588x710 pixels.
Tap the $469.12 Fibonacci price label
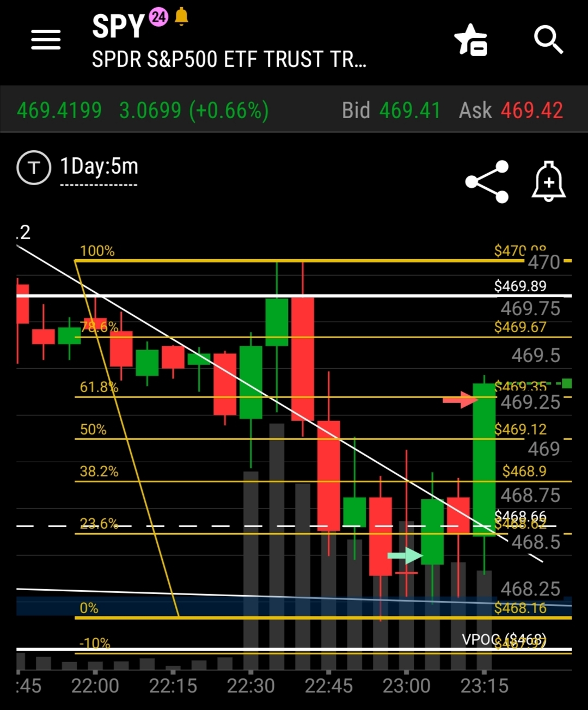[520, 430]
